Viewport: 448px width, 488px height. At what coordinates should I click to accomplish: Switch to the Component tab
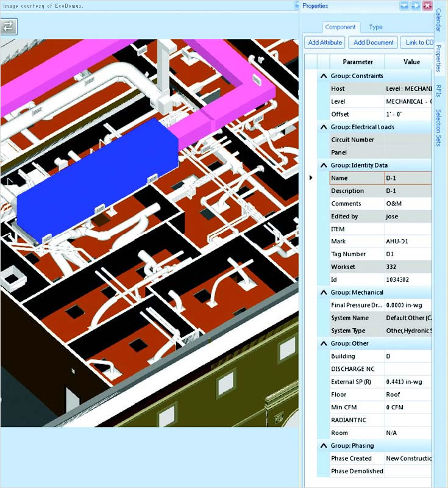pyautogui.click(x=340, y=27)
